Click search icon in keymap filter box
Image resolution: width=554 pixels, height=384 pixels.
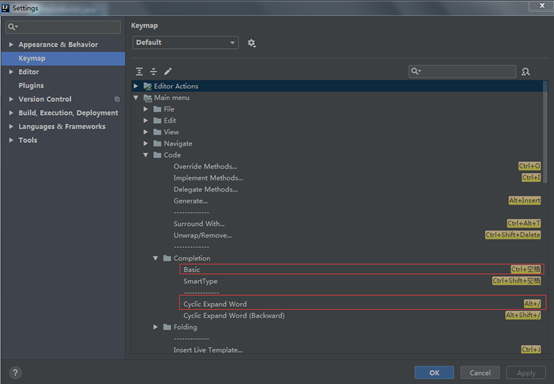pyautogui.click(x=416, y=71)
